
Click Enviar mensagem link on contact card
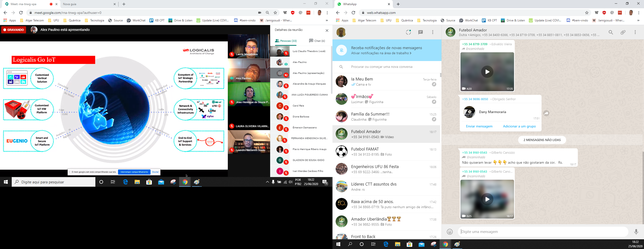coord(479,126)
